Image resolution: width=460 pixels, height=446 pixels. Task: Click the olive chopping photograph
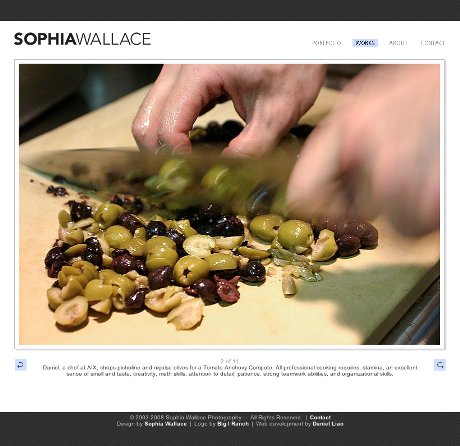[x=229, y=204]
